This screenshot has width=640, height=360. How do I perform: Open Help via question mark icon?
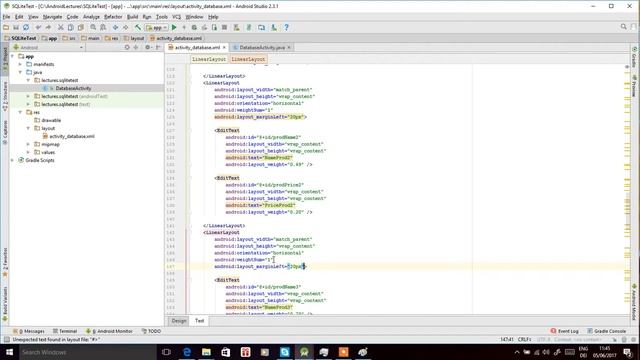point(287,27)
